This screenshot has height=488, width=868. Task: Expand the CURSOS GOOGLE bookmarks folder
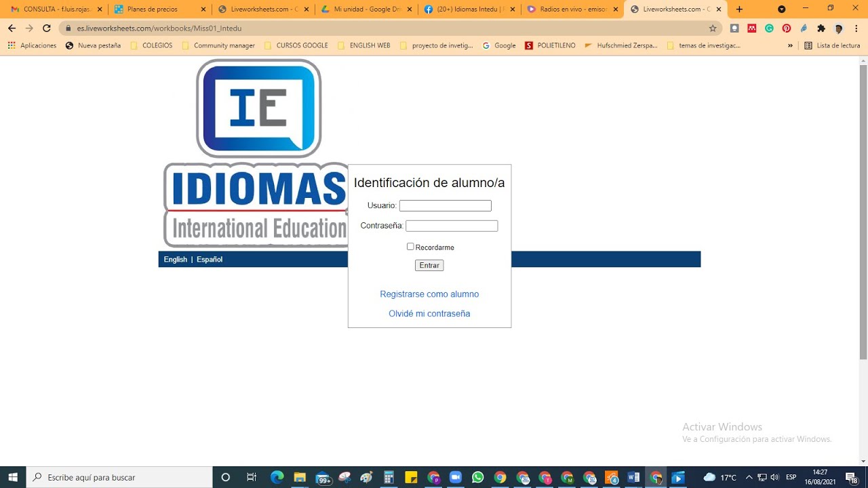pyautogui.click(x=296, y=45)
